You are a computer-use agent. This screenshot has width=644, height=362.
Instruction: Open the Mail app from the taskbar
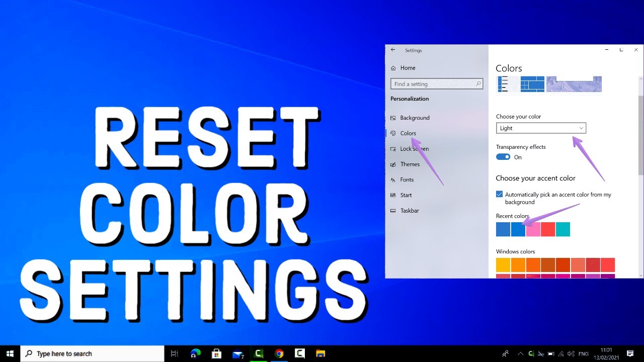click(x=238, y=354)
